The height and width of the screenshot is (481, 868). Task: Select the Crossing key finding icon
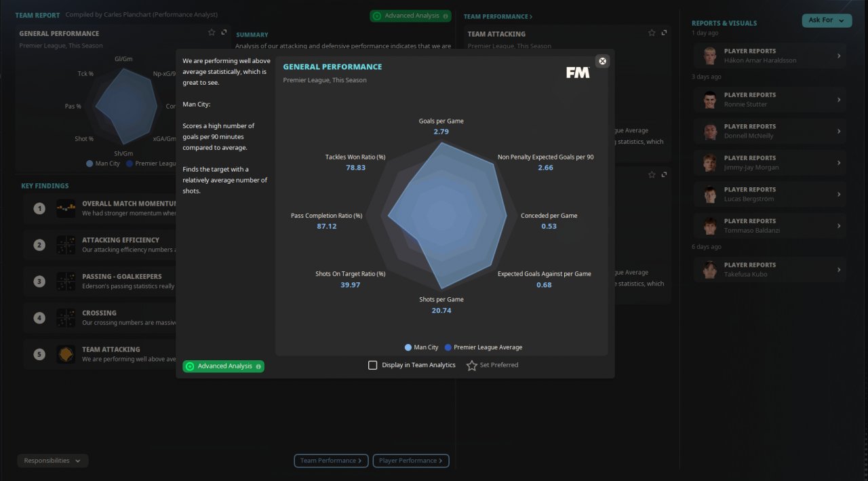66,318
